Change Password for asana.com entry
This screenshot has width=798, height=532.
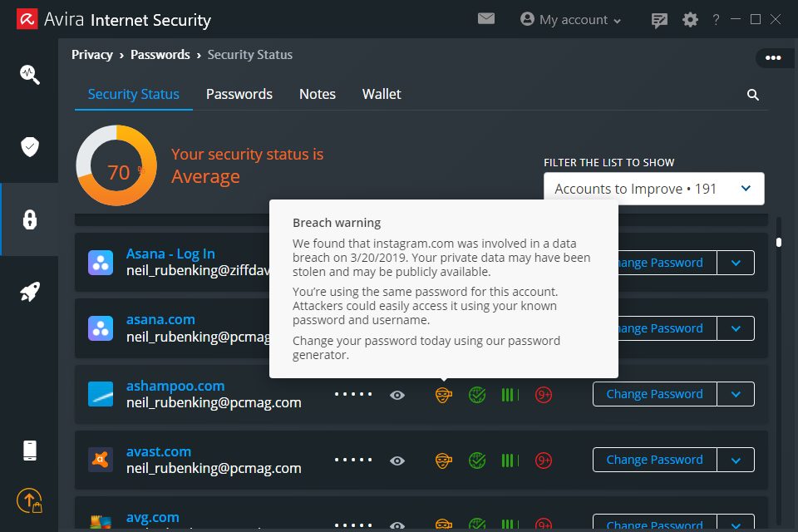coord(667,328)
